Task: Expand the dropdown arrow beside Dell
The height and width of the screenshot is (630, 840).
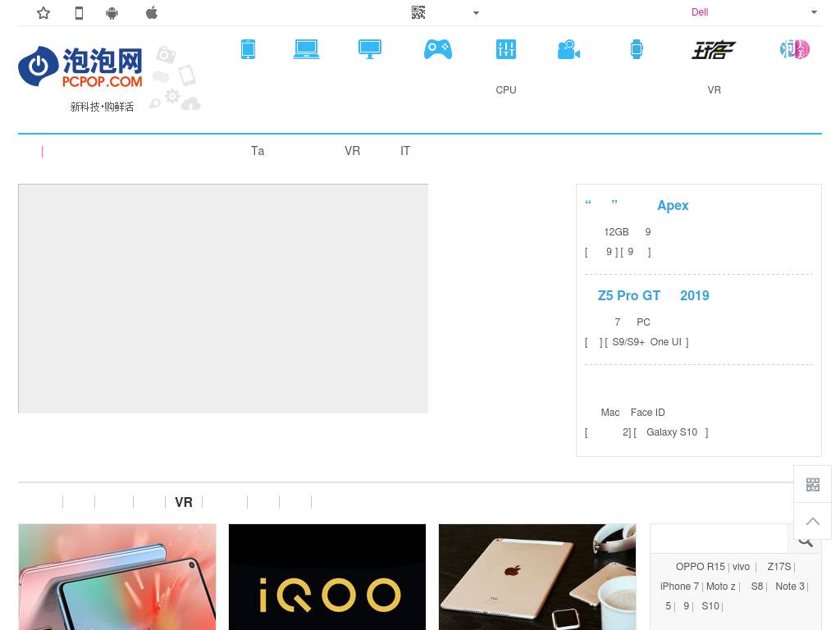Action: pyautogui.click(x=814, y=12)
